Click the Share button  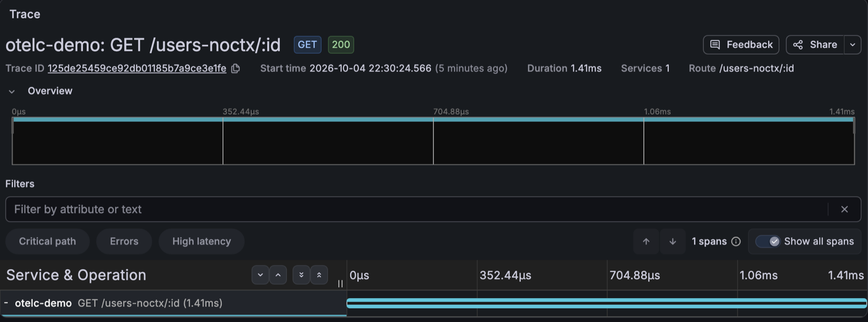pyautogui.click(x=815, y=45)
